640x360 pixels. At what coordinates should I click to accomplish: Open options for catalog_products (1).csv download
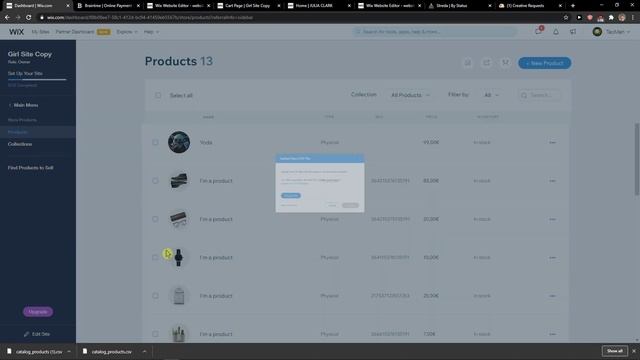coord(69,351)
